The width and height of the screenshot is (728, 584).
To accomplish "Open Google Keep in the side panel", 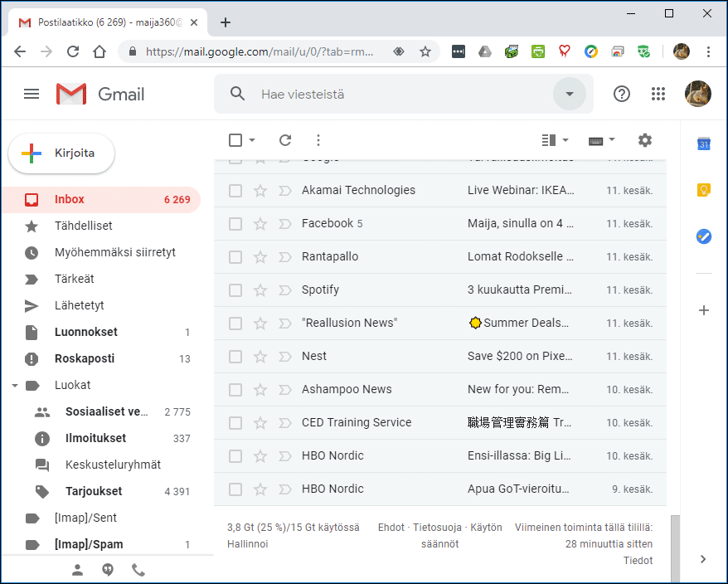I will pos(703,190).
